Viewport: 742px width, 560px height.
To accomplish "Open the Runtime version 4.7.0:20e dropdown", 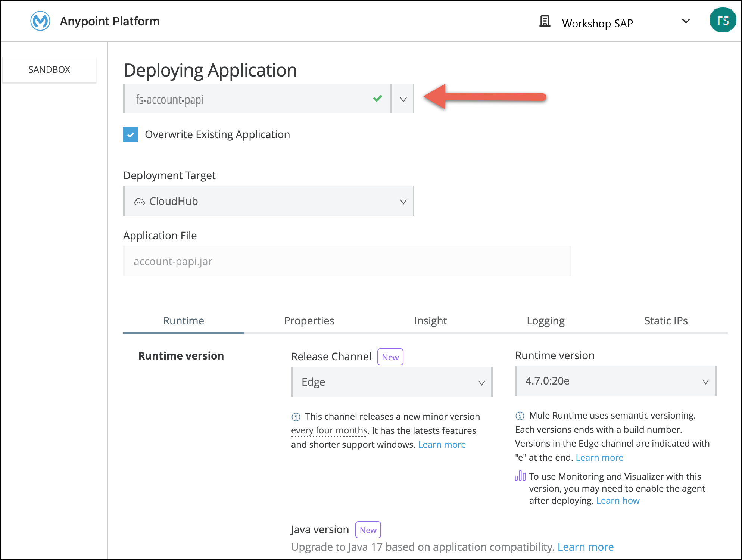I will [x=616, y=381].
